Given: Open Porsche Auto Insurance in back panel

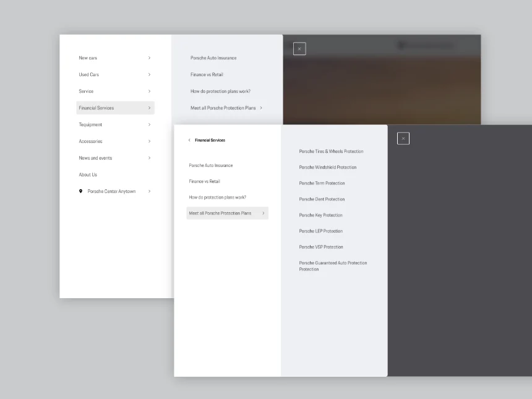Looking at the screenshot, I should pos(213,58).
